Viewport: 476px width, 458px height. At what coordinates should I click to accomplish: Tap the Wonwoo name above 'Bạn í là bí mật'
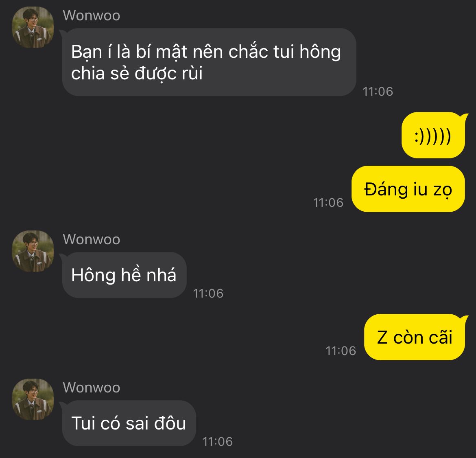tap(92, 15)
